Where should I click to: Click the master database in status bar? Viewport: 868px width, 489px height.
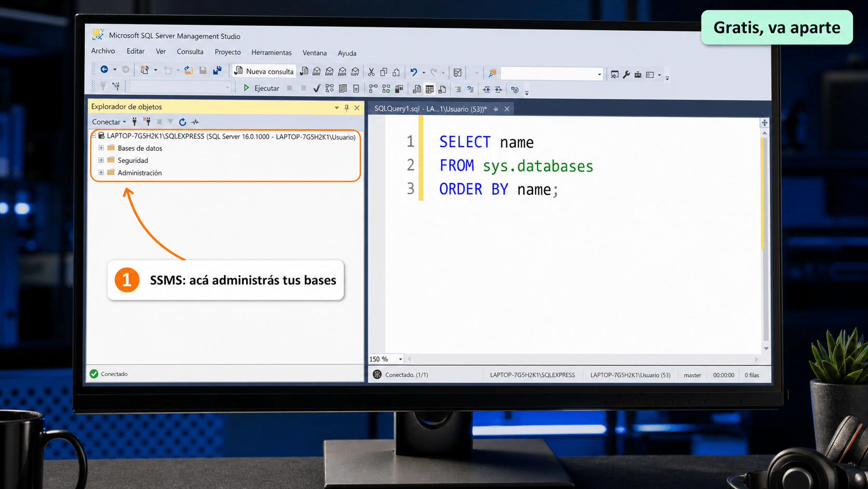[692, 375]
